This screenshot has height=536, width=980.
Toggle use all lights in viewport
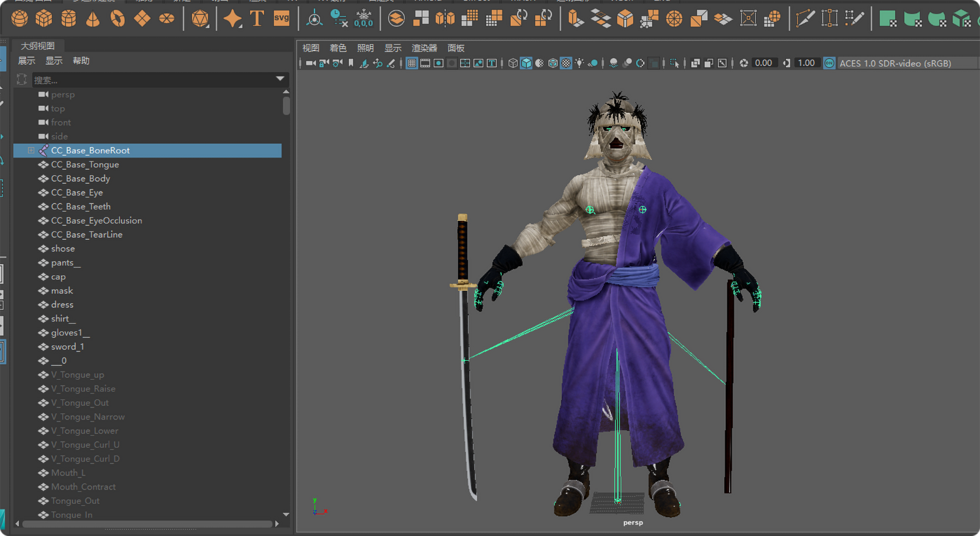pos(580,63)
